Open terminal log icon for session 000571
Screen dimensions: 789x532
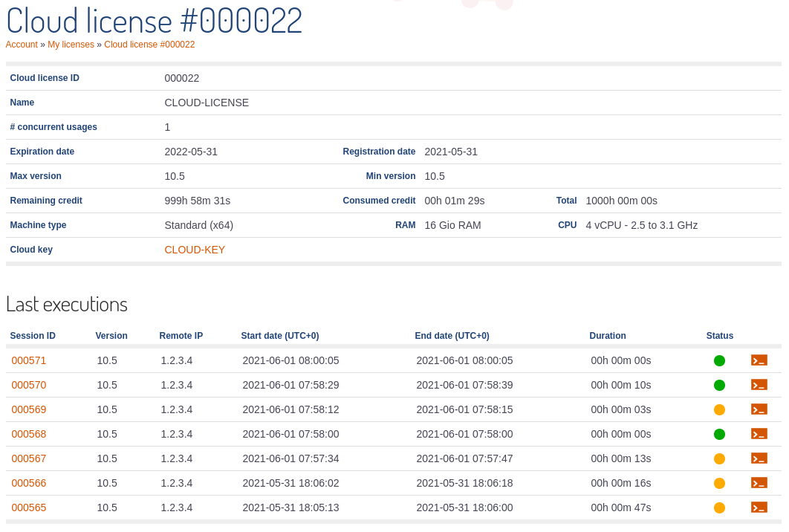tap(759, 360)
